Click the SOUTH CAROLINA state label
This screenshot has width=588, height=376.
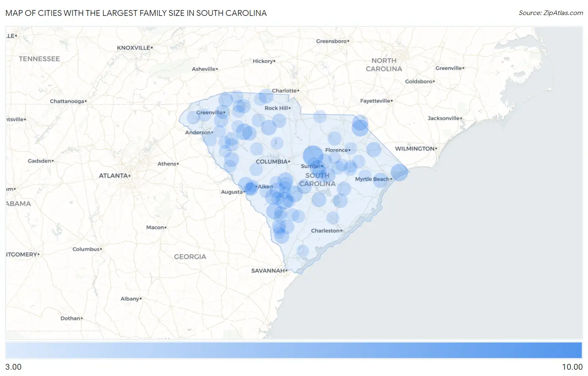317,179
